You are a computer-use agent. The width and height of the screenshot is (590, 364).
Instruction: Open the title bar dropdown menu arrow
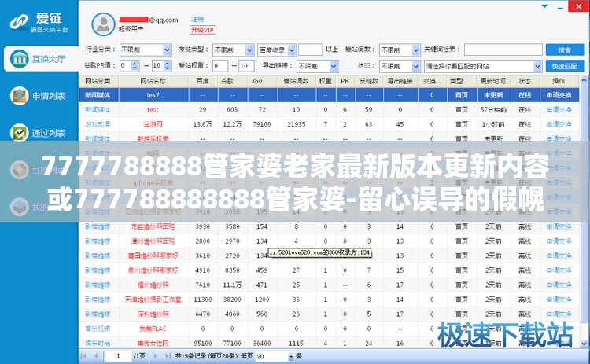click(x=544, y=6)
